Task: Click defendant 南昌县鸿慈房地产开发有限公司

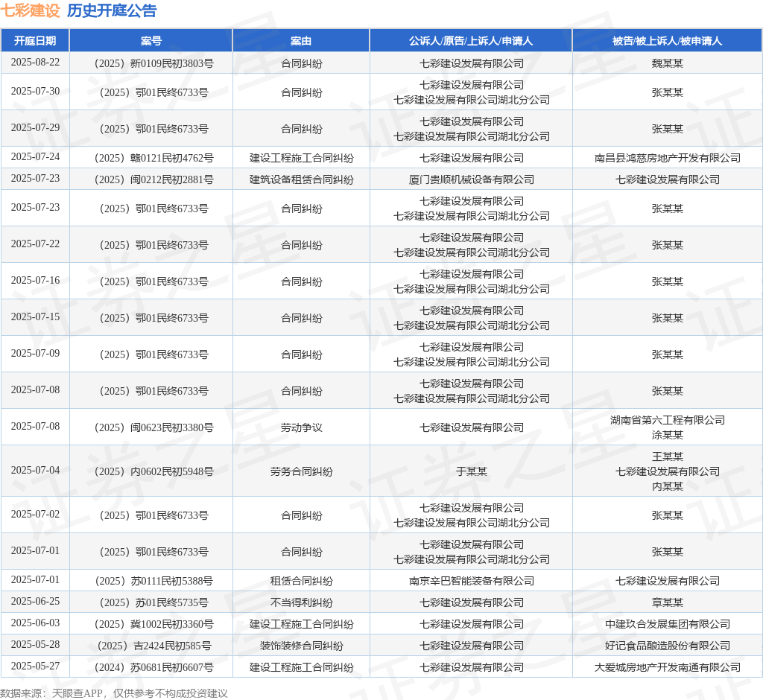Action: tap(667, 158)
